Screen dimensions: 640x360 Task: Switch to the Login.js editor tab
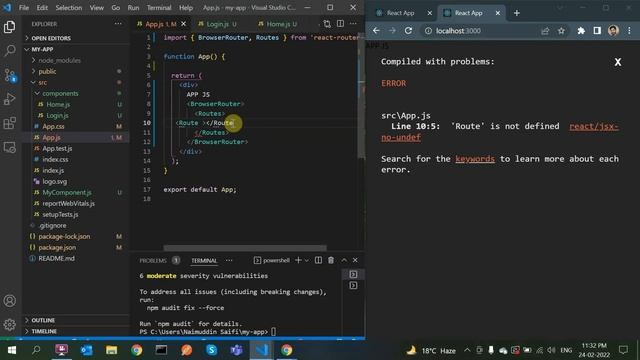pyautogui.click(x=217, y=24)
